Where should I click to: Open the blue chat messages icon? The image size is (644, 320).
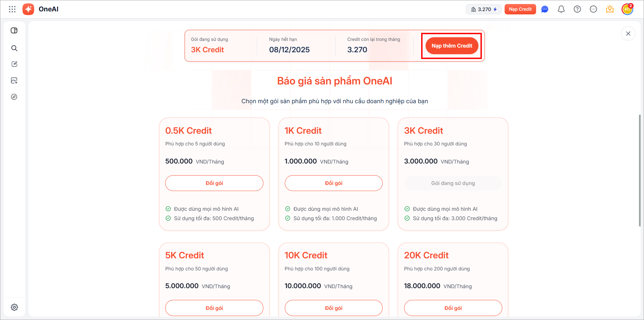545,9
